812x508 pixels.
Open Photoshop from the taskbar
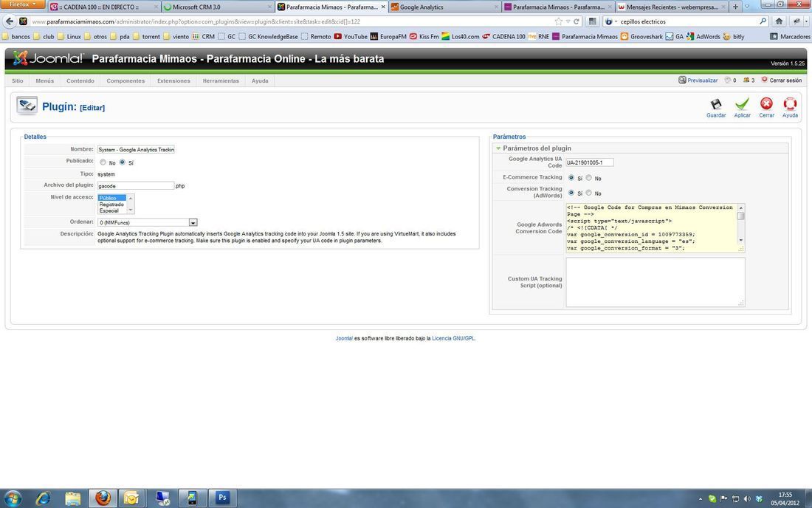(x=222, y=498)
